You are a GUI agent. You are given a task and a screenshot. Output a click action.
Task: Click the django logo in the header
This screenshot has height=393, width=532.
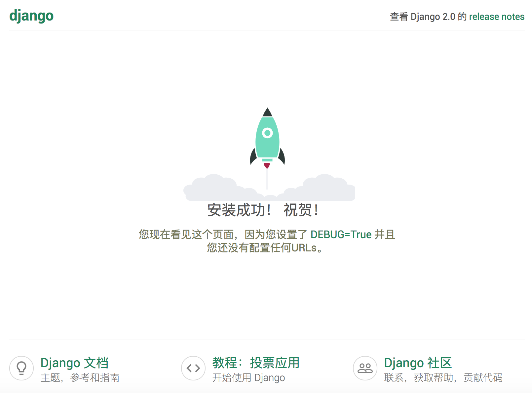pos(31,16)
